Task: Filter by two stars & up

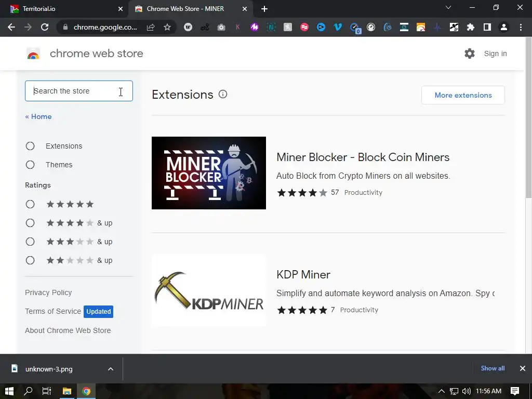Action: [x=30, y=260]
